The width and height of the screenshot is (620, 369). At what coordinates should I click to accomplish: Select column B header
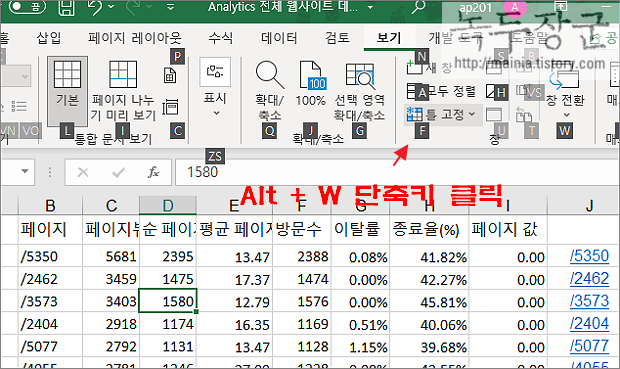click(50, 206)
